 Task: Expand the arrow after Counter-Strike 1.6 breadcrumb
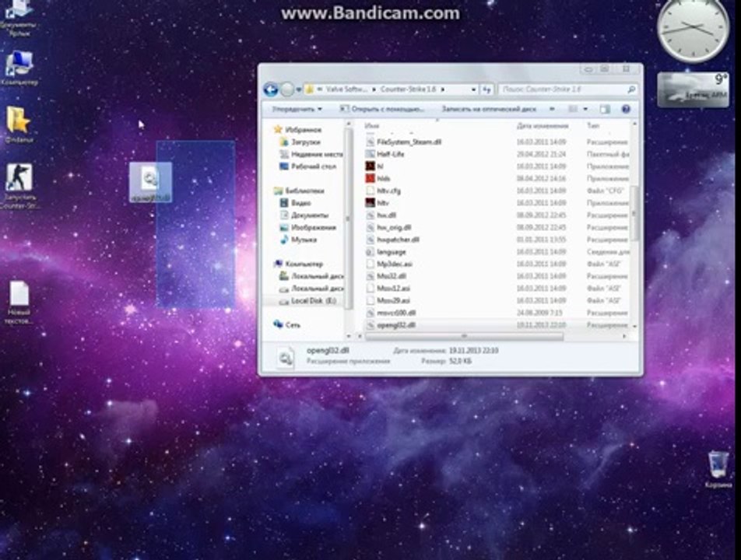(x=443, y=89)
